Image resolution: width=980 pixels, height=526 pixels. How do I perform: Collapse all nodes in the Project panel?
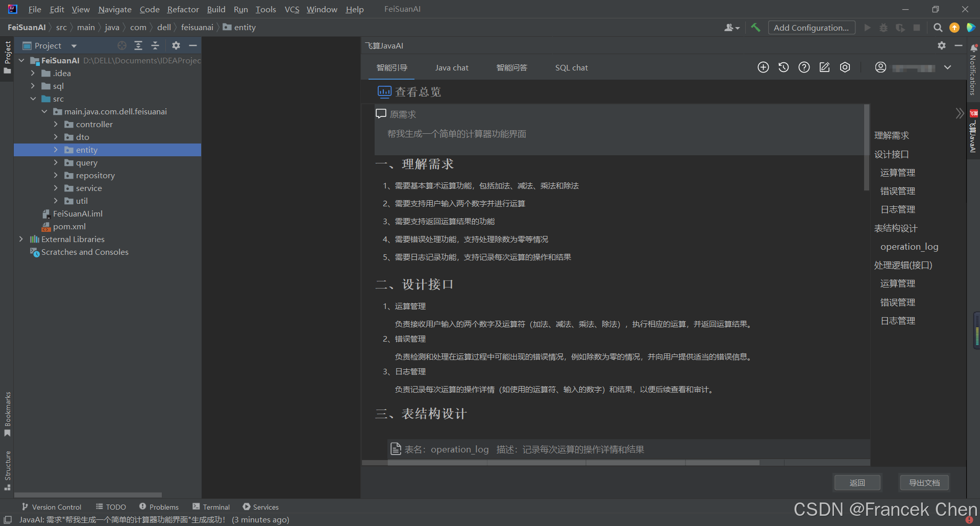click(156, 45)
